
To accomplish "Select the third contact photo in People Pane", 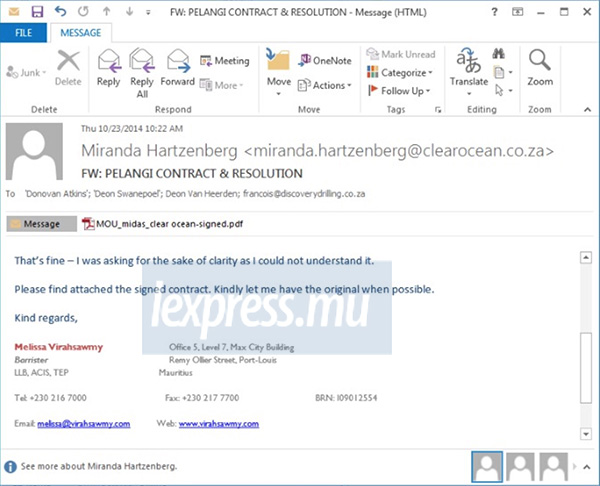I will [x=553, y=466].
